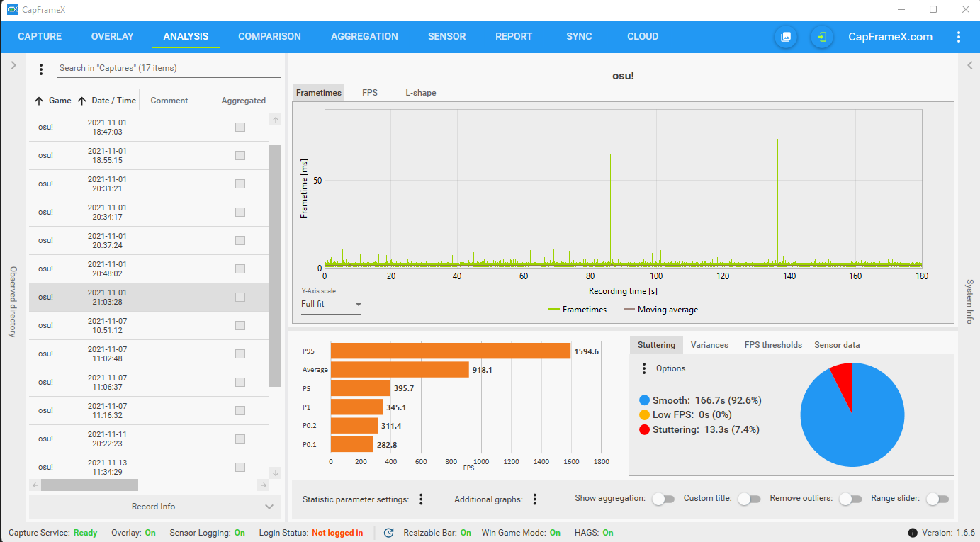Select the ANALYSIS tab
This screenshot has width=980, height=542.
coord(186,37)
